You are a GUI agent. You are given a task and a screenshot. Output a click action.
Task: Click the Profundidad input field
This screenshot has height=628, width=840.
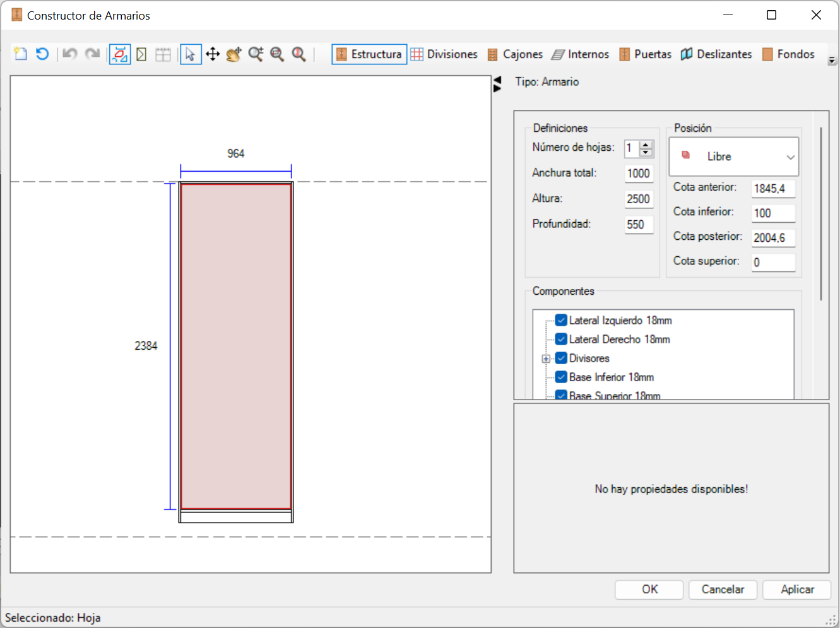click(x=639, y=225)
